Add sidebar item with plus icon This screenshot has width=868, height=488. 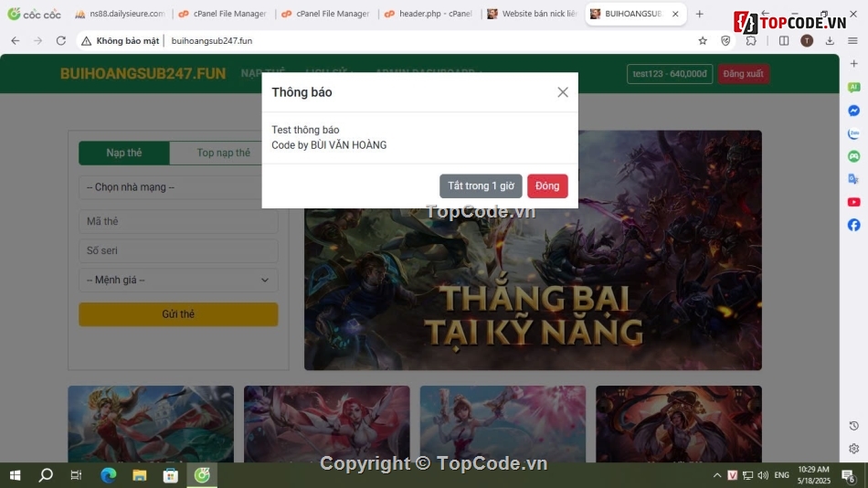(853, 64)
